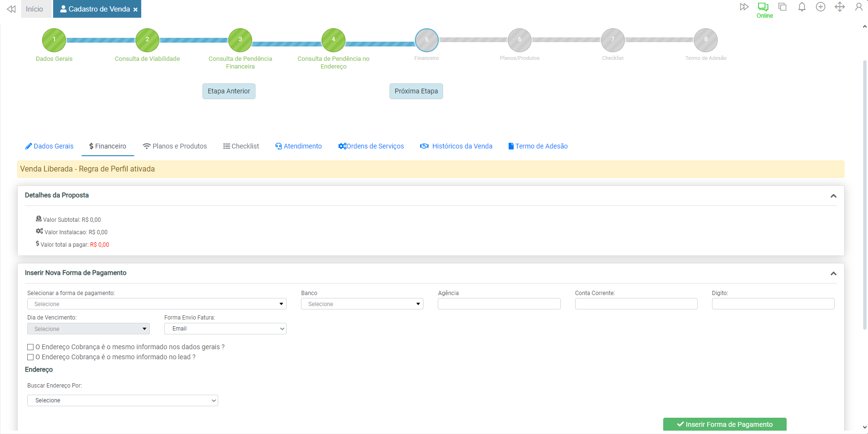Collapse the Detalhes da Proposta panel
Screen dimensions: 868x434
[x=833, y=196]
